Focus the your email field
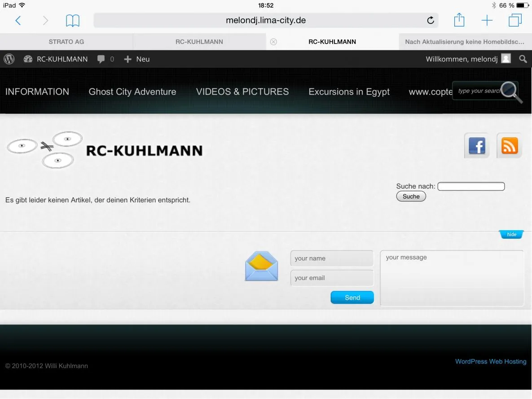The image size is (532, 399). [x=332, y=278]
